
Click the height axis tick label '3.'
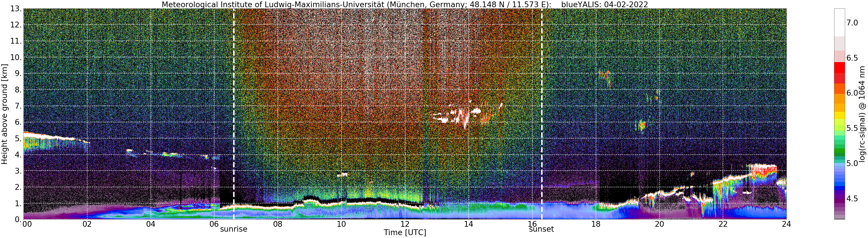[x=18, y=170]
